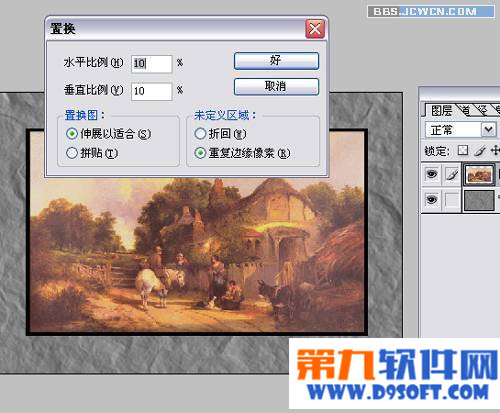Switch to the second panel tab beside 图层
The image size is (500, 413).
pyautogui.click(x=465, y=110)
